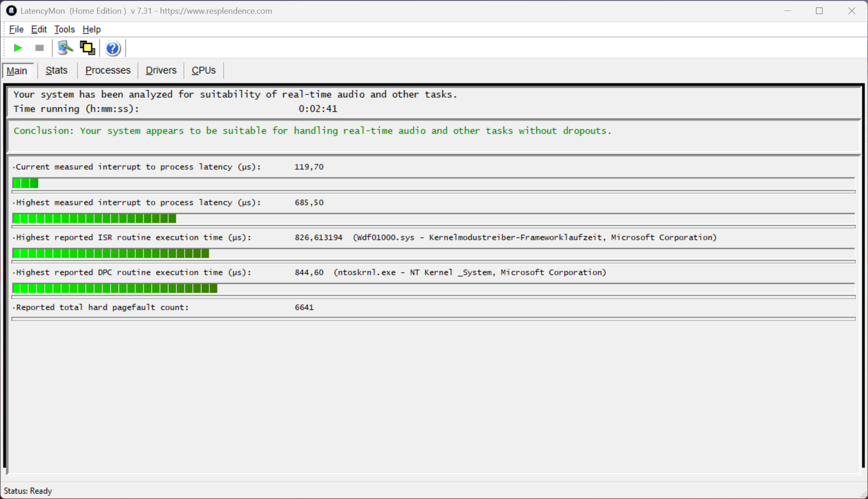Open help with the blue question mark icon
Screen dimensions: 868x499
(113, 48)
